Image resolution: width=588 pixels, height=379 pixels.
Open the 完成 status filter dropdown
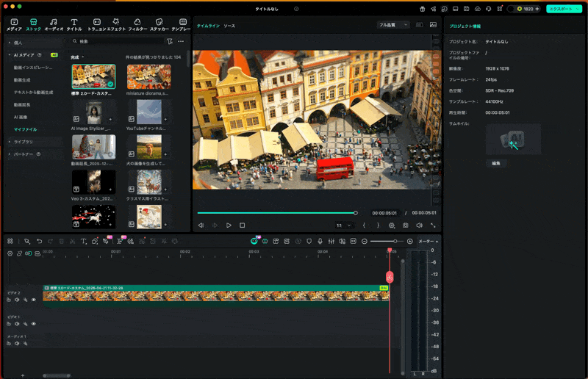click(77, 57)
